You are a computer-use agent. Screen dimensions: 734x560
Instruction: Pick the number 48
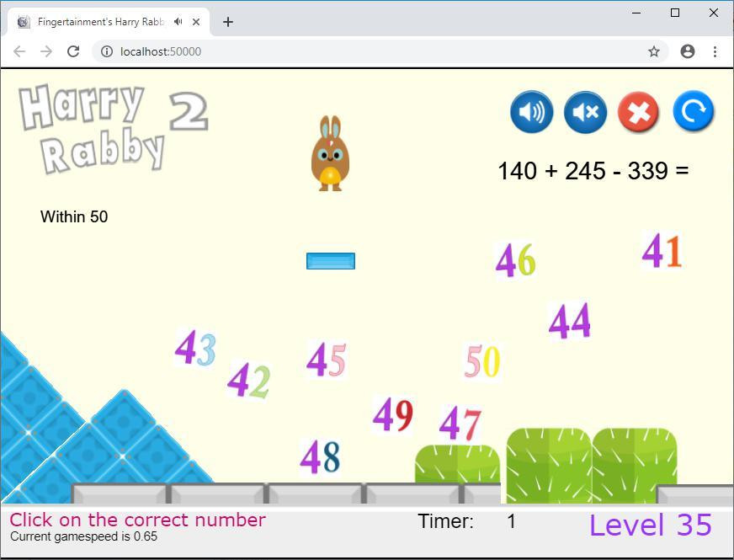tap(320, 457)
